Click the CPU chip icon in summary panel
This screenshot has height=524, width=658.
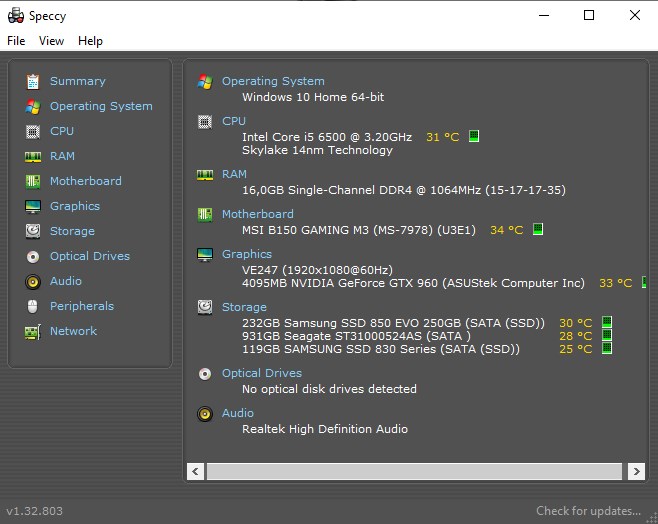205,122
